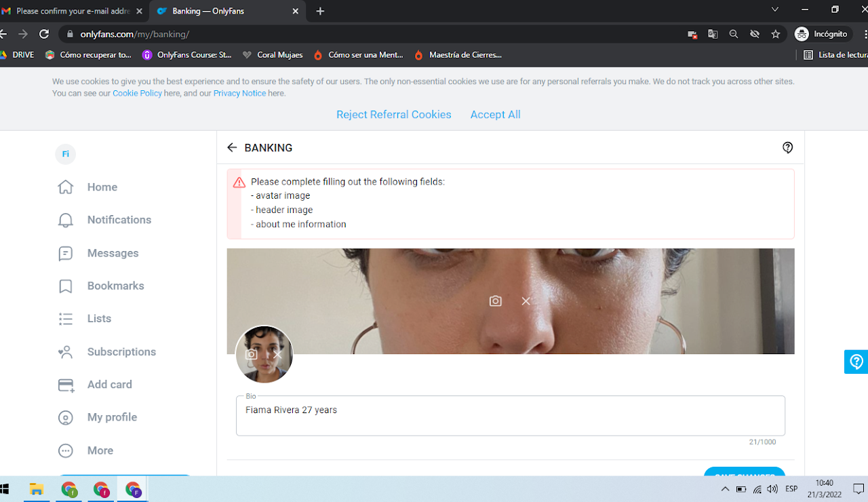Open a new browser tab
The width and height of the screenshot is (868, 502).
pos(320,12)
